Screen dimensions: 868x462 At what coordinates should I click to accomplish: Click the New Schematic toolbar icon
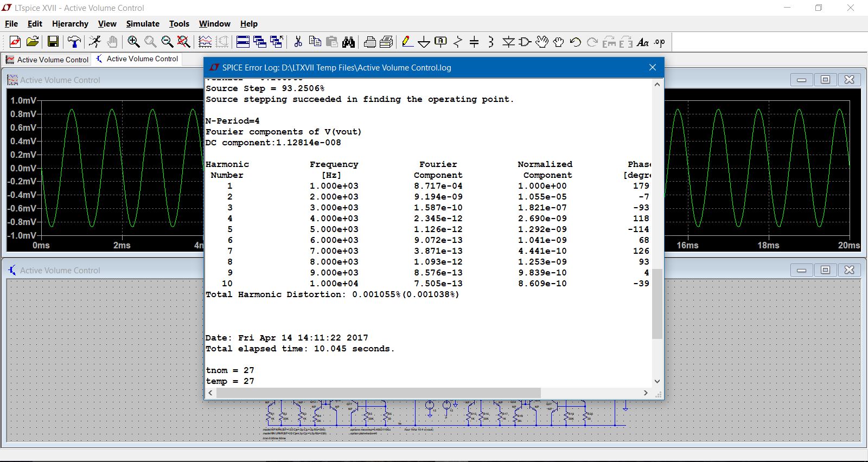pos(15,42)
